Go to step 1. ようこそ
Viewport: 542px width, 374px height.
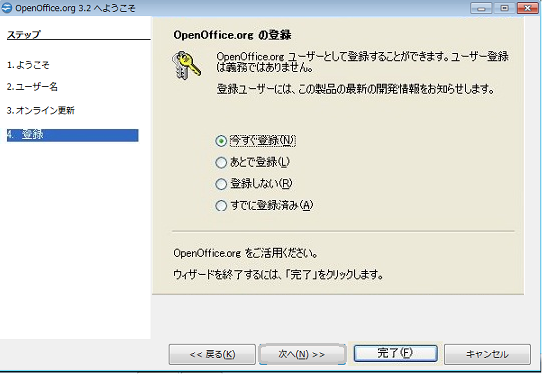coord(28,65)
